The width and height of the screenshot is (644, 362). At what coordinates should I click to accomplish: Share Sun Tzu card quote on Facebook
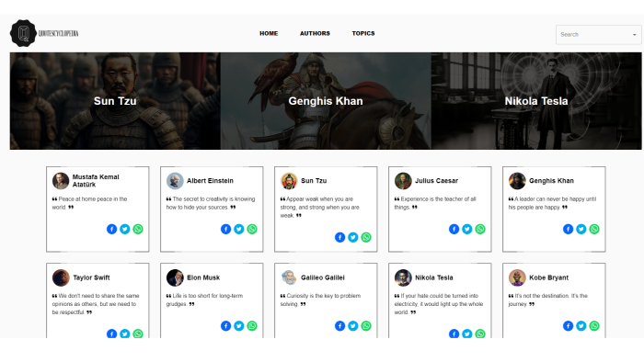tap(340, 237)
